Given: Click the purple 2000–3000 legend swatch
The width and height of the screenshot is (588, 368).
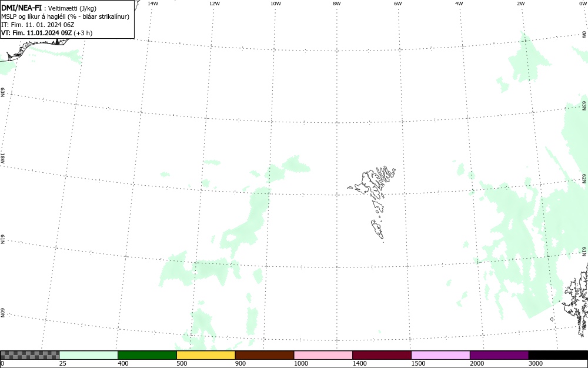Looking at the screenshot, I should [x=499, y=355].
